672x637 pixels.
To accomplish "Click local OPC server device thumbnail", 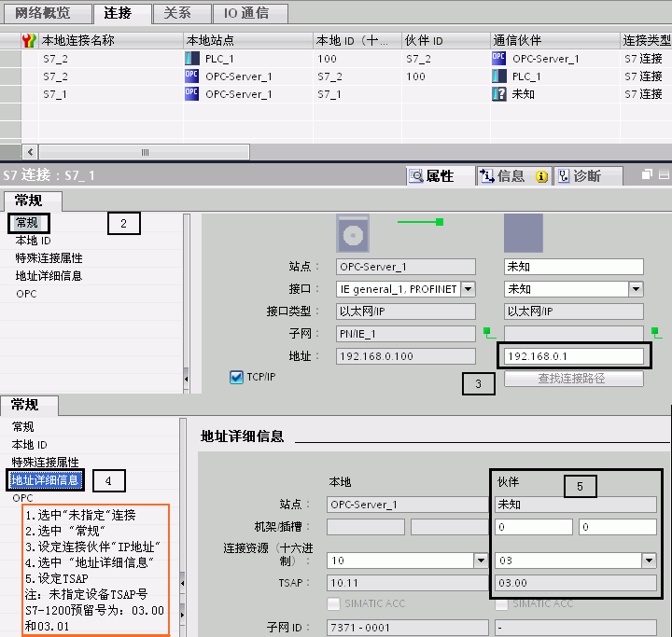I will pyautogui.click(x=353, y=233).
